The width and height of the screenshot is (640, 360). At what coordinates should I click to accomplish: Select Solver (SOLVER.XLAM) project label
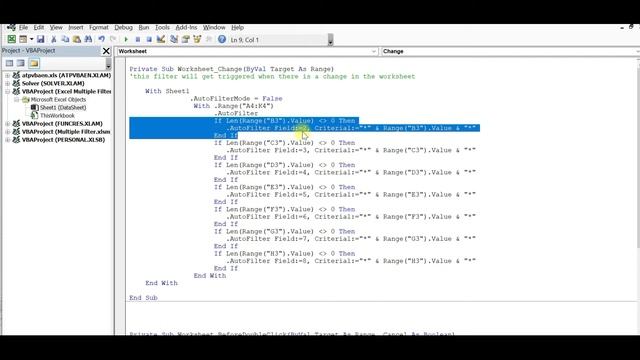tap(53, 83)
